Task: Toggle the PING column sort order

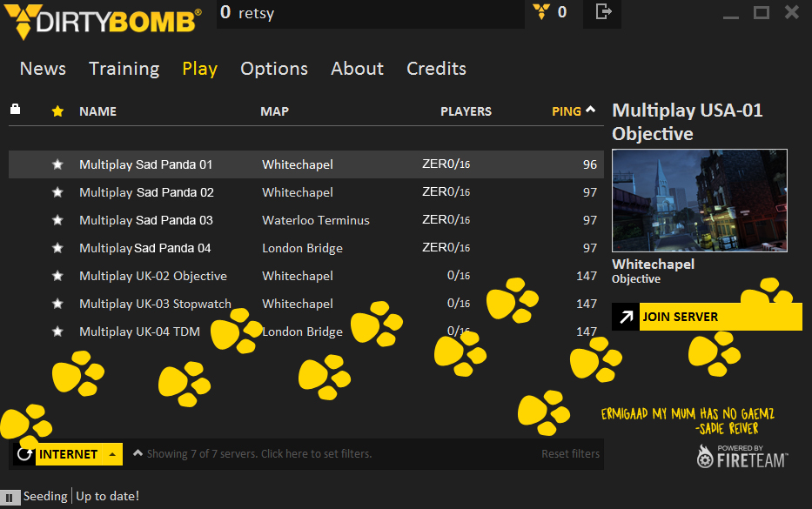Action: click(573, 111)
